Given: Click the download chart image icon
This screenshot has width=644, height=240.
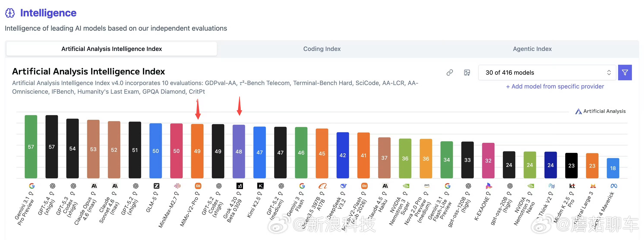Looking at the screenshot, I should 467,73.
